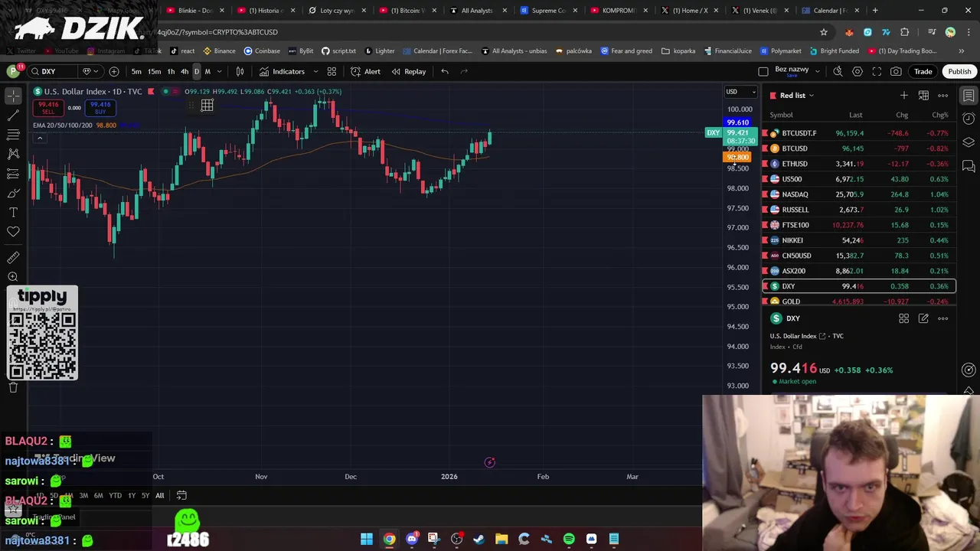Select the YTD date range
This screenshot has width=980, height=551.
(x=115, y=495)
